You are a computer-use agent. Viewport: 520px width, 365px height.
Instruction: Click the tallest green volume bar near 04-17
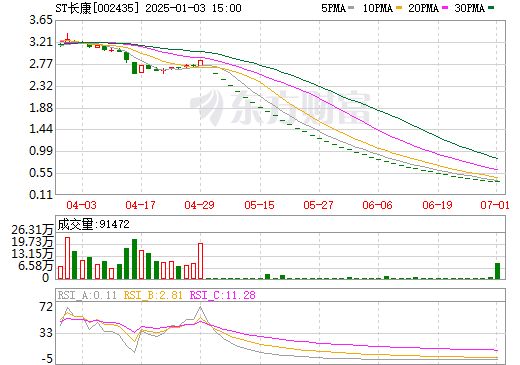[x=135, y=259]
